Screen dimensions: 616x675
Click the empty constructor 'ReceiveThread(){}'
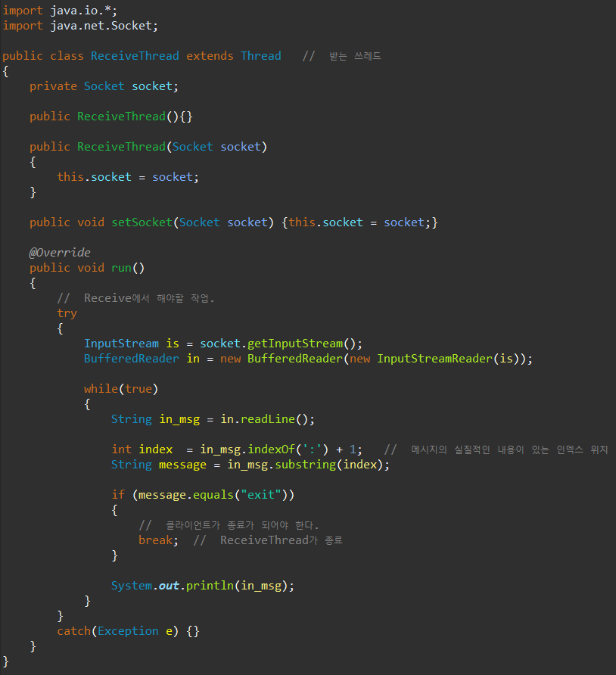pos(135,117)
